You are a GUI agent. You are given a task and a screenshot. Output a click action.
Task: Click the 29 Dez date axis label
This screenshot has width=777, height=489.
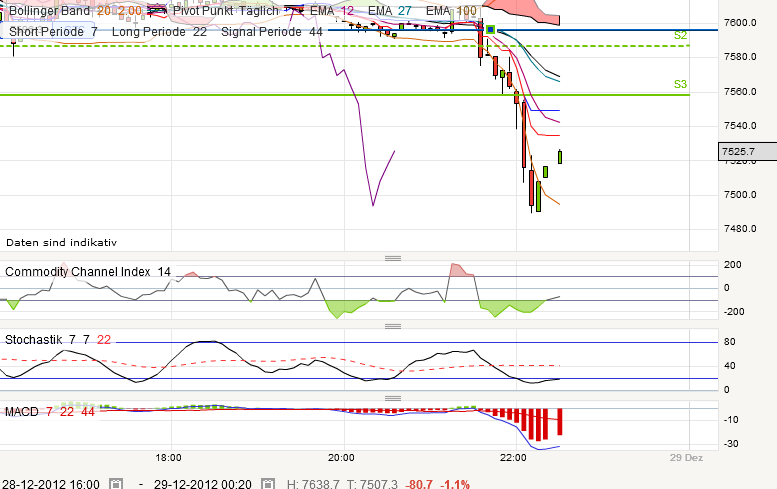tap(686, 457)
